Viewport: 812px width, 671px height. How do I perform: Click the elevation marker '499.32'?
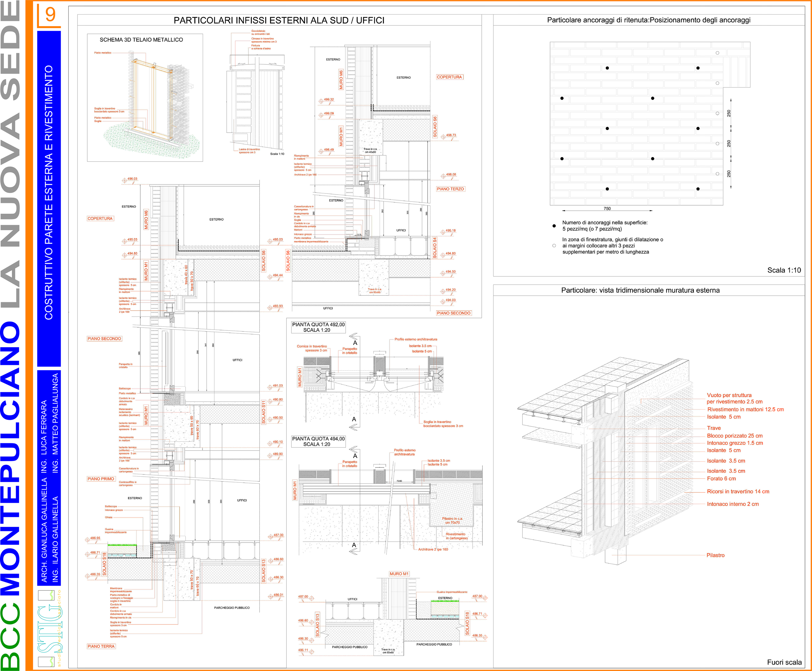coord(329,100)
